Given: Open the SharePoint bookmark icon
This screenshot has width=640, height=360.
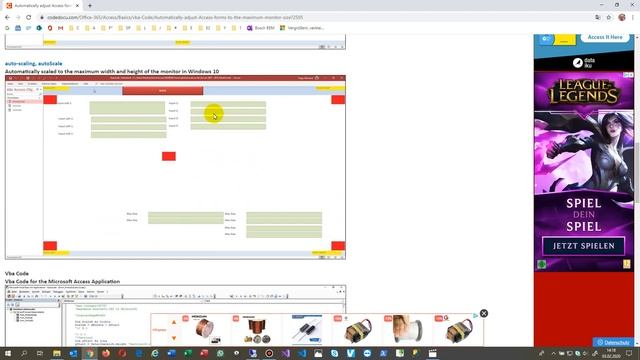Looking at the screenshot, I should tap(39, 28).
